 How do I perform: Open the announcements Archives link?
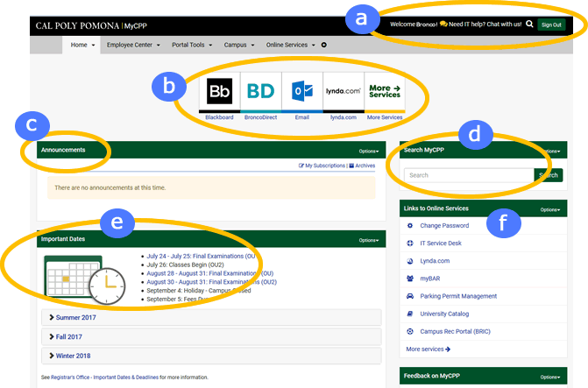tap(362, 166)
